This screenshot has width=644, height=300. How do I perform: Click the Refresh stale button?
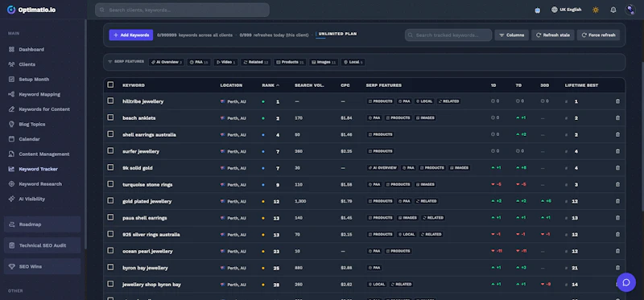coord(553,35)
